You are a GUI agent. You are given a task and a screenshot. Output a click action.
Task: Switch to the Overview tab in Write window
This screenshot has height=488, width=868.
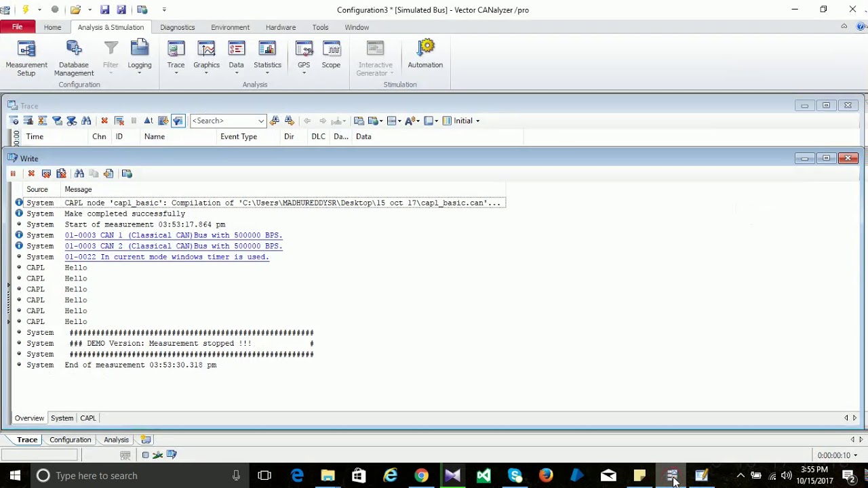(29, 418)
